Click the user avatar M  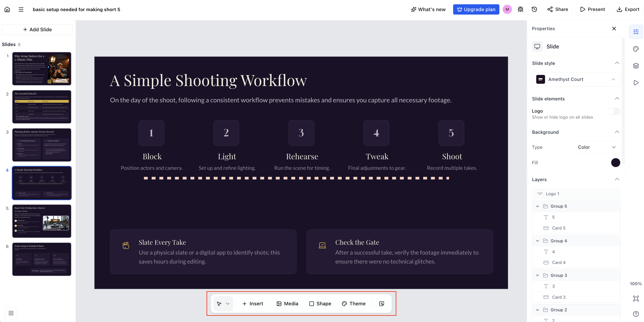click(507, 9)
